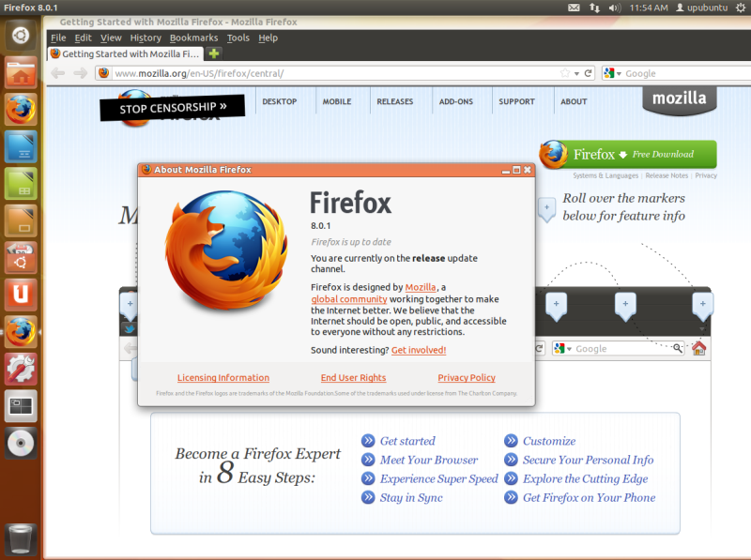Screen dimensions: 751x560
Task: Open the Release Notes link
Action: point(667,175)
